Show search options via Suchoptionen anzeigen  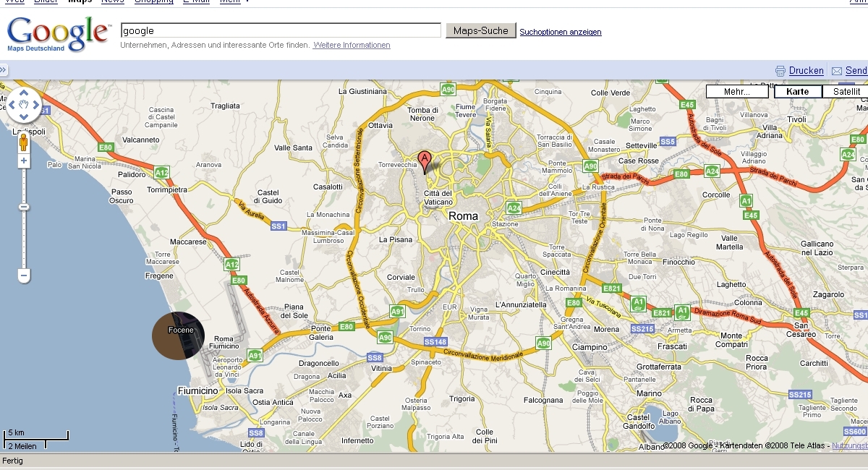560,32
